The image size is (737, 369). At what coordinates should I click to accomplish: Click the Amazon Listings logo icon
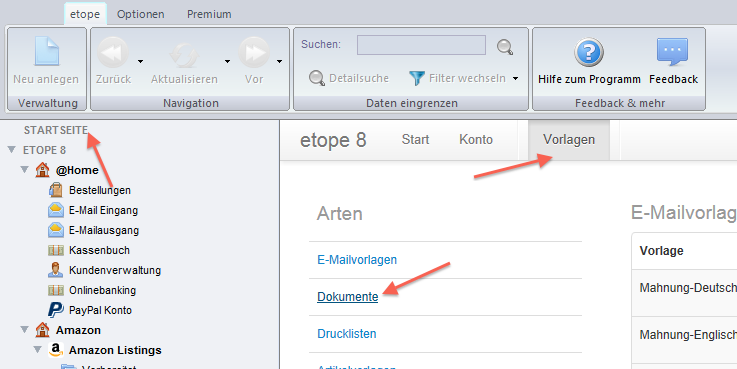[56, 350]
